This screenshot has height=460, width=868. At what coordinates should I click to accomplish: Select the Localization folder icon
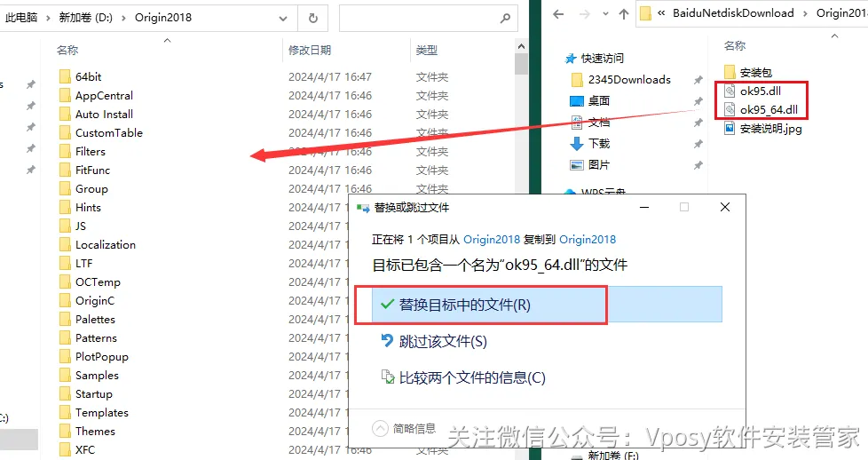tap(66, 244)
